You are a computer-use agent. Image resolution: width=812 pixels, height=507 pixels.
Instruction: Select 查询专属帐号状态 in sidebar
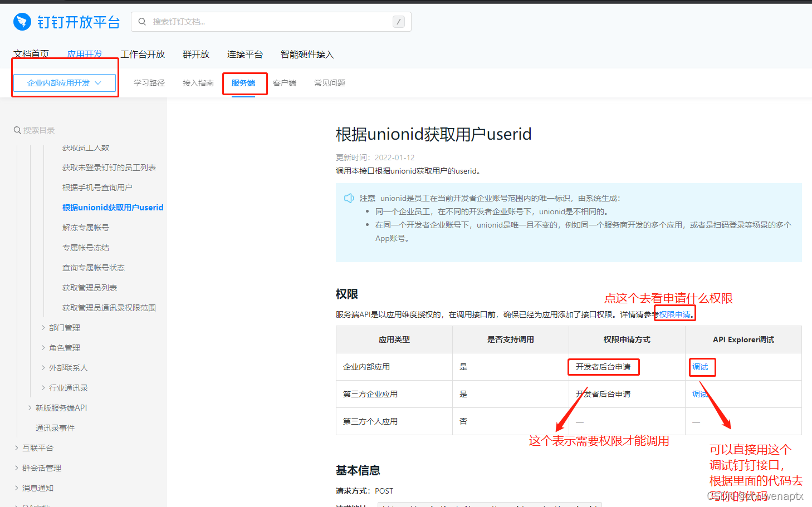coord(94,268)
